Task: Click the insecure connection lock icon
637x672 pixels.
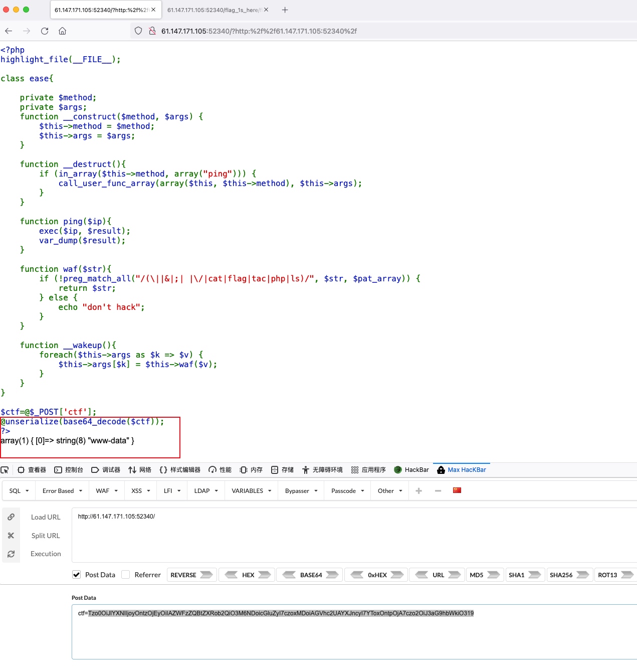Action: [x=152, y=31]
